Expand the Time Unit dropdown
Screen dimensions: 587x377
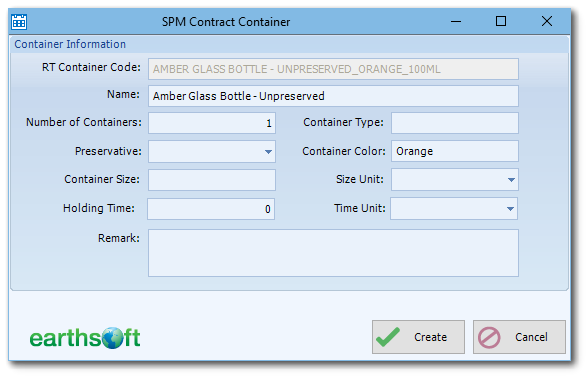510,209
